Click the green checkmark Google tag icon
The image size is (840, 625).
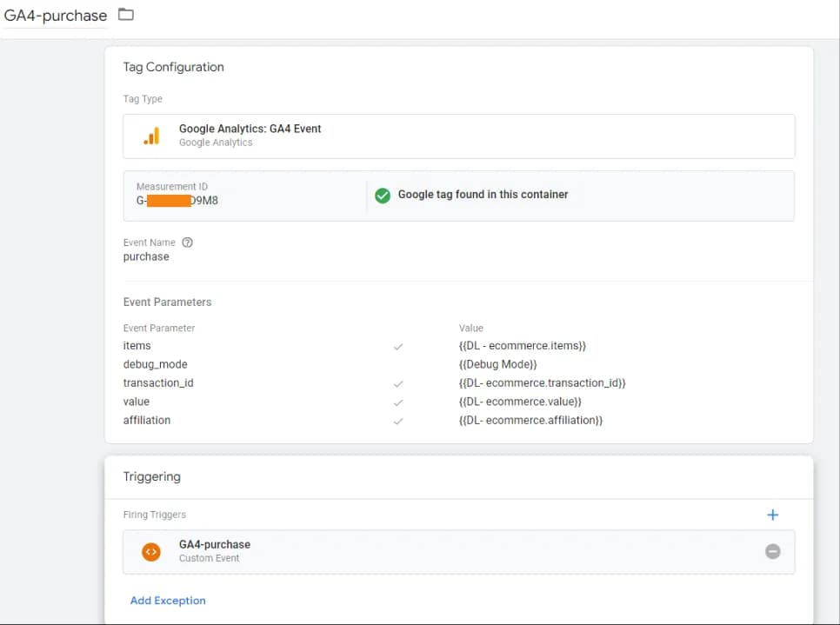tap(383, 196)
